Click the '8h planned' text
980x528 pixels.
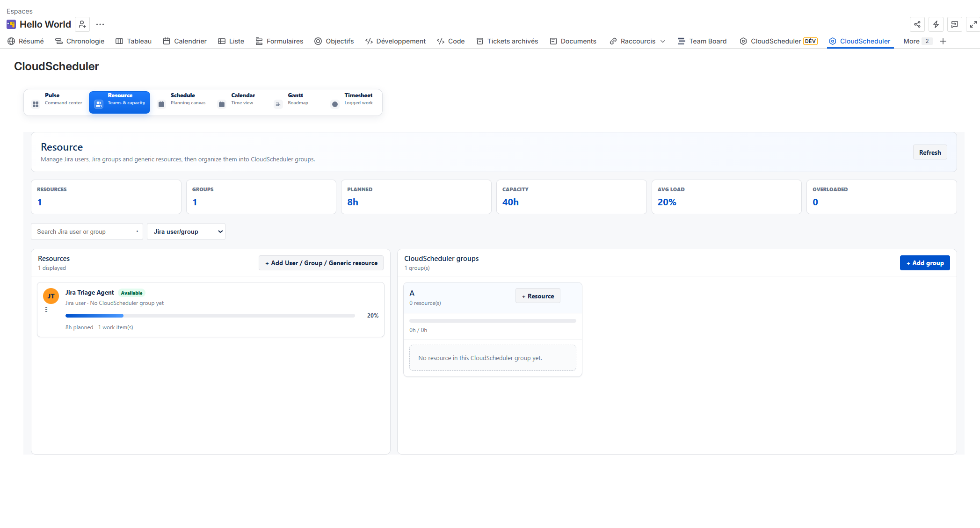80,327
